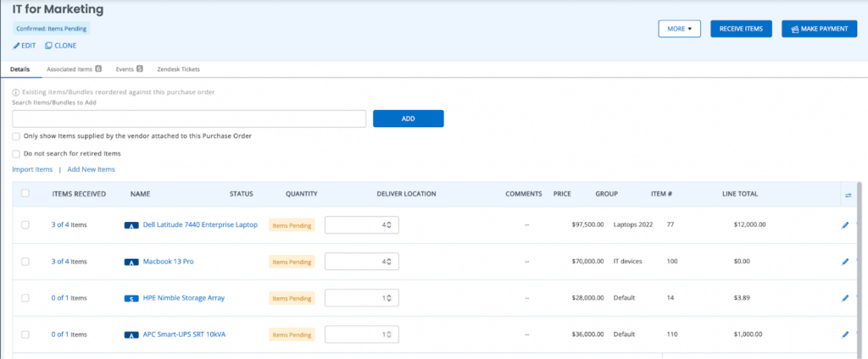This screenshot has width=868, height=359.
Task: Select the APC Smart-UPS row checkbox
Action: pos(25,334)
